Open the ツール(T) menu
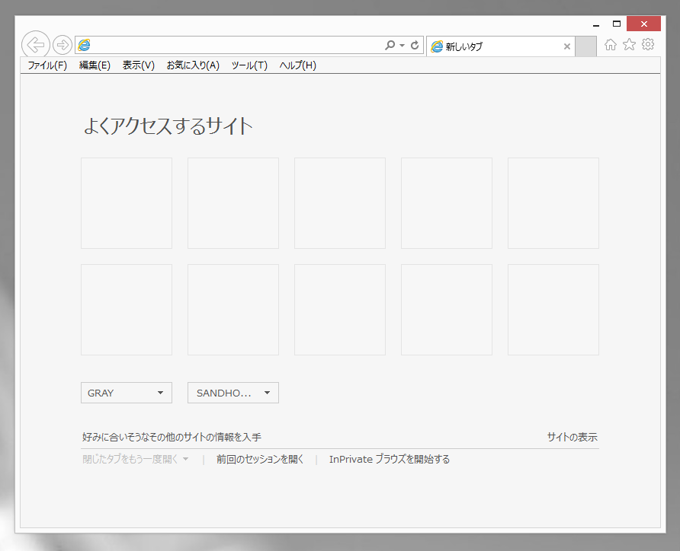680x551 pixels. [x=249, y=65]
